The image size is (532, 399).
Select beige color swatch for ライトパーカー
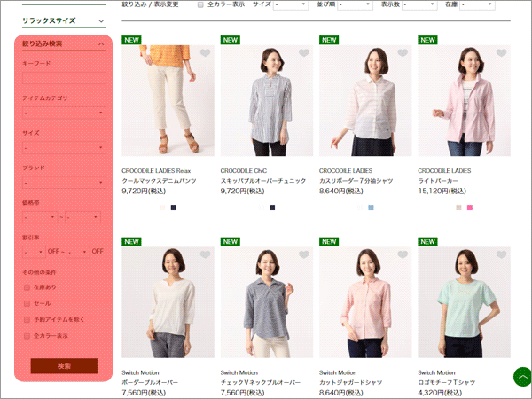coord(458,207)
